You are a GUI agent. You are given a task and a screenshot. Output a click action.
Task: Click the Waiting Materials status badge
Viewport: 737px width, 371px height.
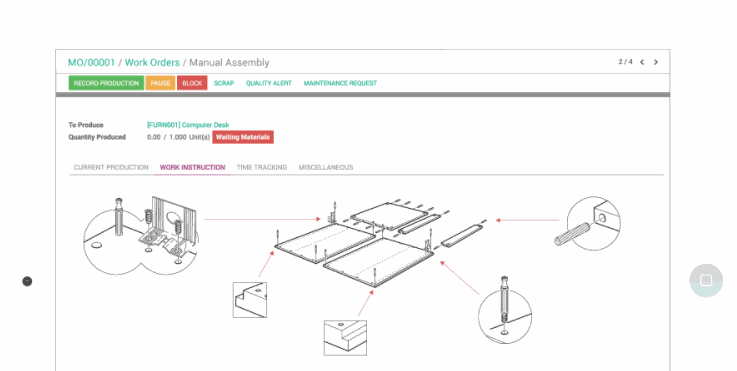[243, 137]
